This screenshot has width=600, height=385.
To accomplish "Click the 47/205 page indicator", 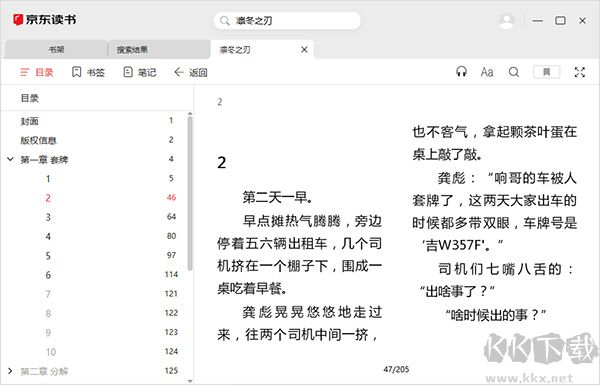I will [396, 369].
